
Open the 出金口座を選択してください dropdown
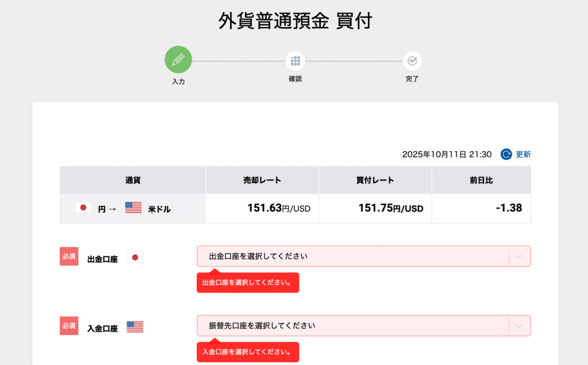[353, 256]
